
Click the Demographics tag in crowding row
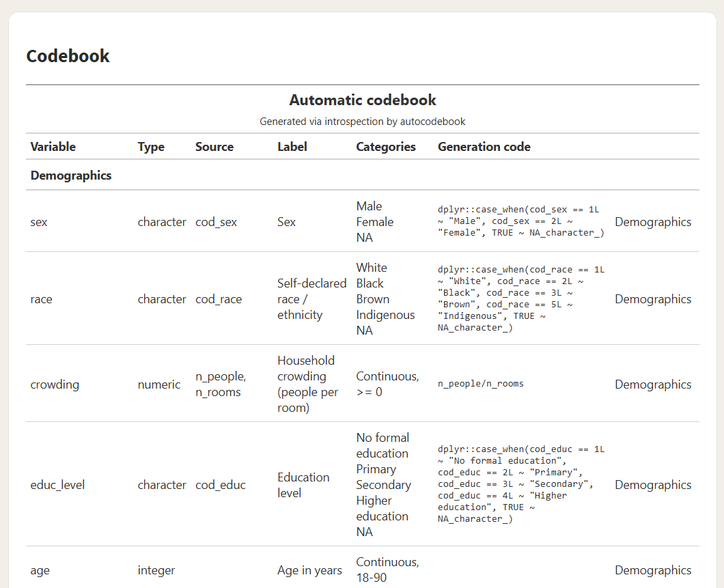653,384
